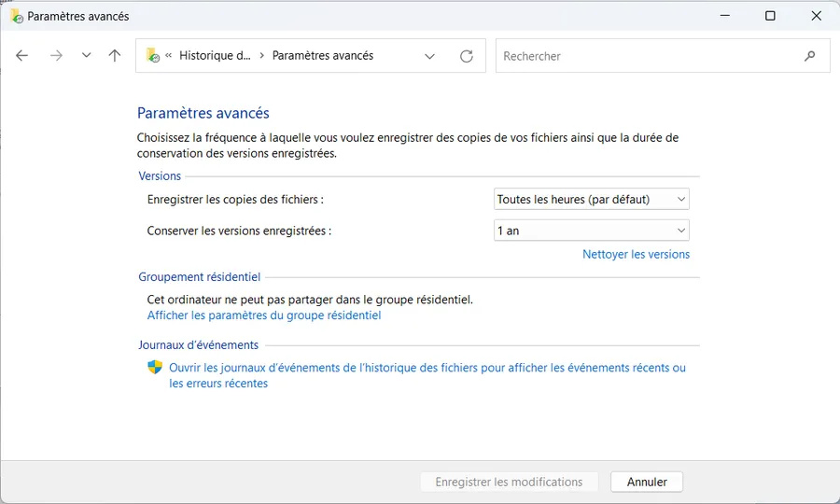Click in the Rechercher search field
This screenshot has height=504, width=840.
pyautogui.click(x=651, y=56)
